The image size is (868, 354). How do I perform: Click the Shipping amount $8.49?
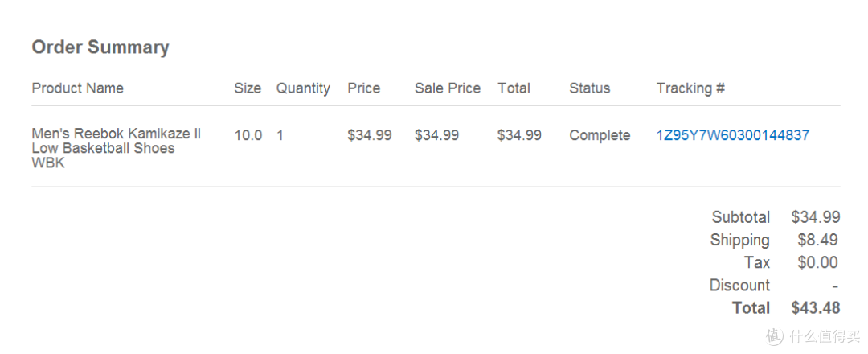coord(817,240)
